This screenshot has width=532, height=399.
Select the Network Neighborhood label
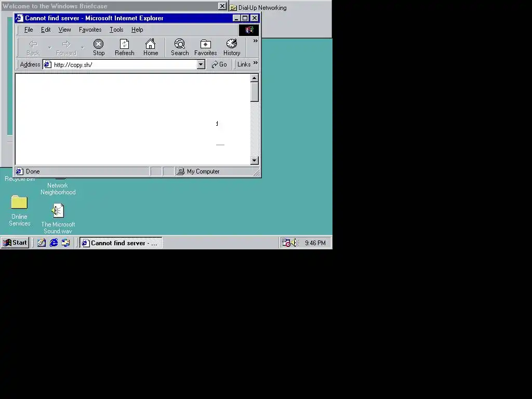[58, 189]
